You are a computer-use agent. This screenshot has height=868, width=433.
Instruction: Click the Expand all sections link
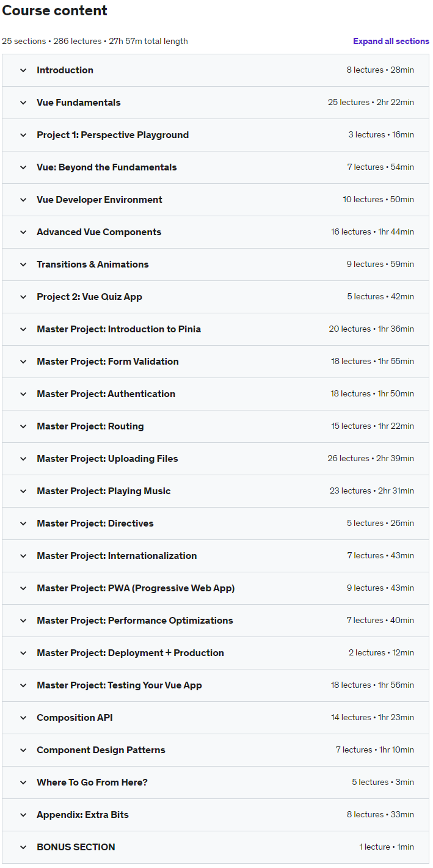(x=391, y=42)
